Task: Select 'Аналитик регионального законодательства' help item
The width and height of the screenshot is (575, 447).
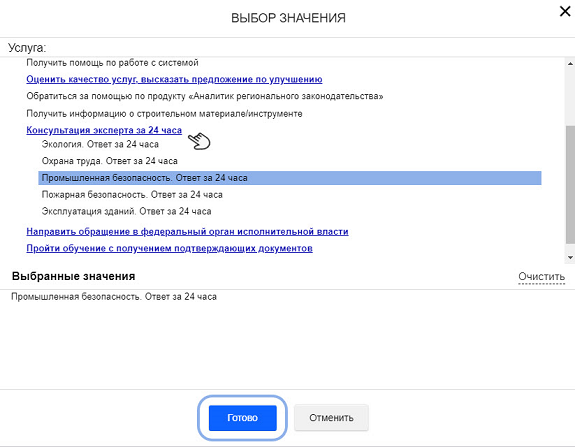Action: tap(205, 96)
